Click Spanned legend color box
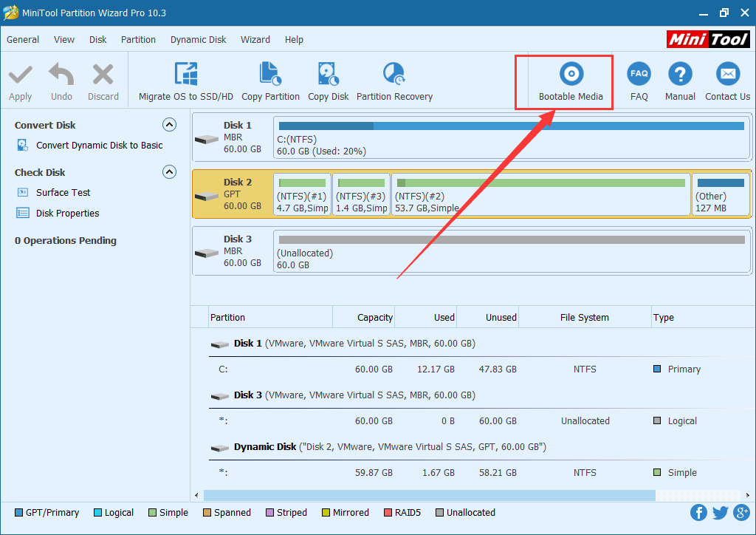The width and height of the screenshot is (756, 535). pos(207,512)
